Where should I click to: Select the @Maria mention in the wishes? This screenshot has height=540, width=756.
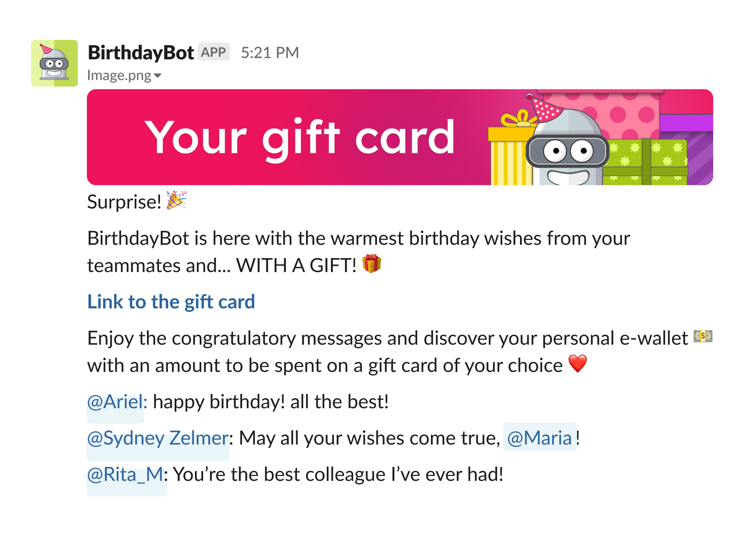(540, 438)
